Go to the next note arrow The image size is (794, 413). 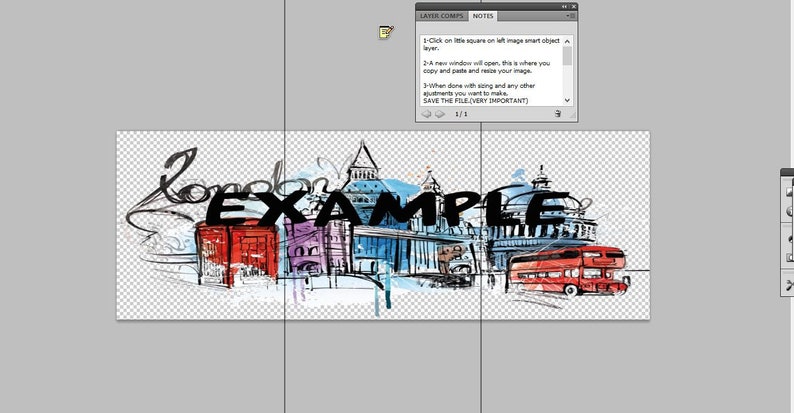(440, 114)
